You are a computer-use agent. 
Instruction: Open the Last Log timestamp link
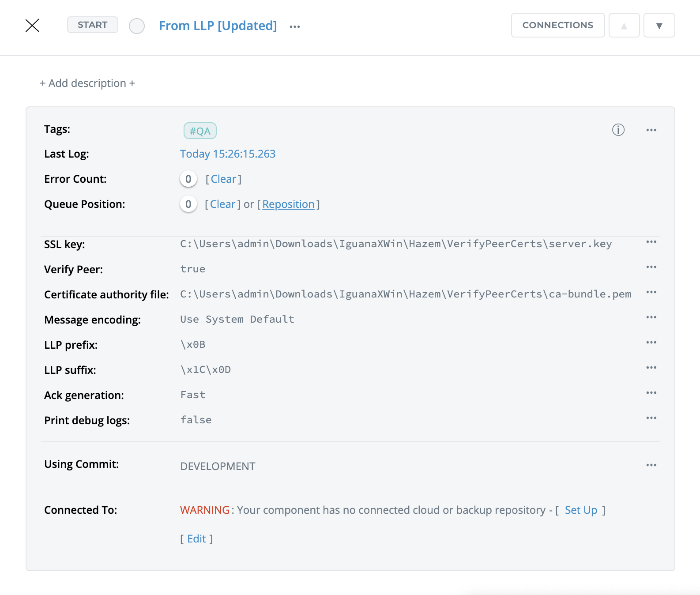(x=227, y=154)
